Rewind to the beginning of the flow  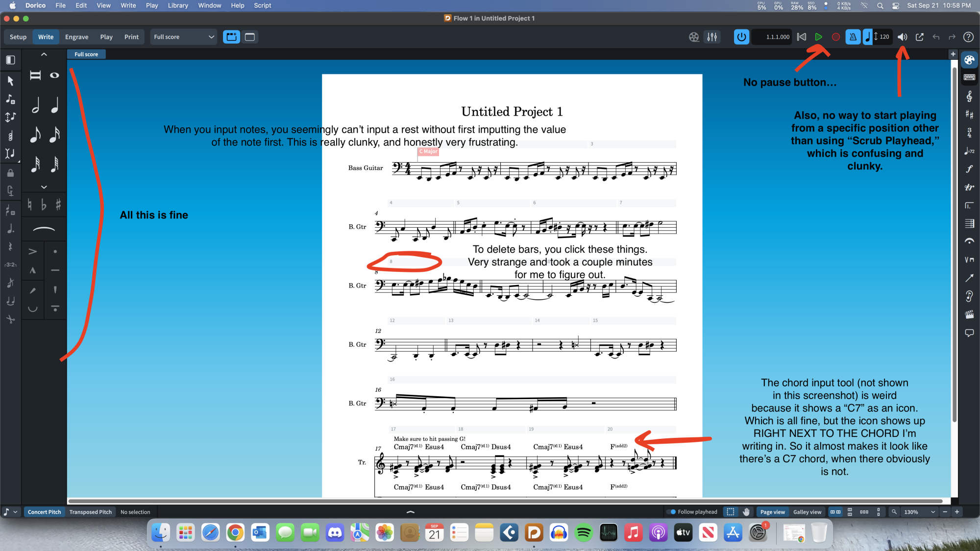pyautogui.click(x=802, y=37)
